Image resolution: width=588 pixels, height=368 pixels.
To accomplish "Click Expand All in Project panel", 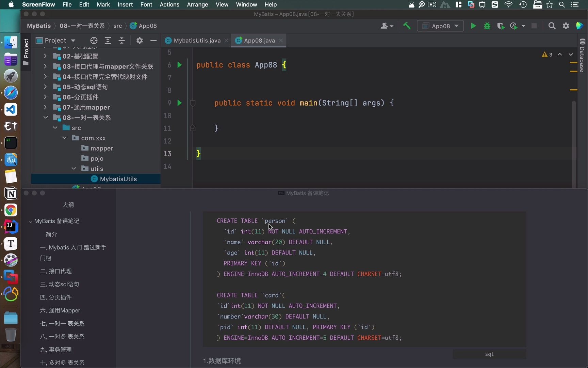I will pyautogui.click(x=108, y=41).
